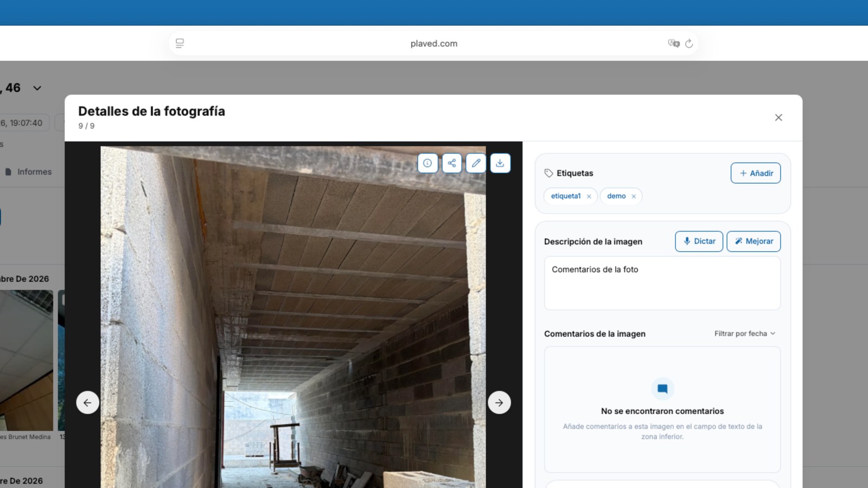The height and width of the screenshot is (488, 868).
Task: Advance to next photo with right arrow
Action: 499,403
